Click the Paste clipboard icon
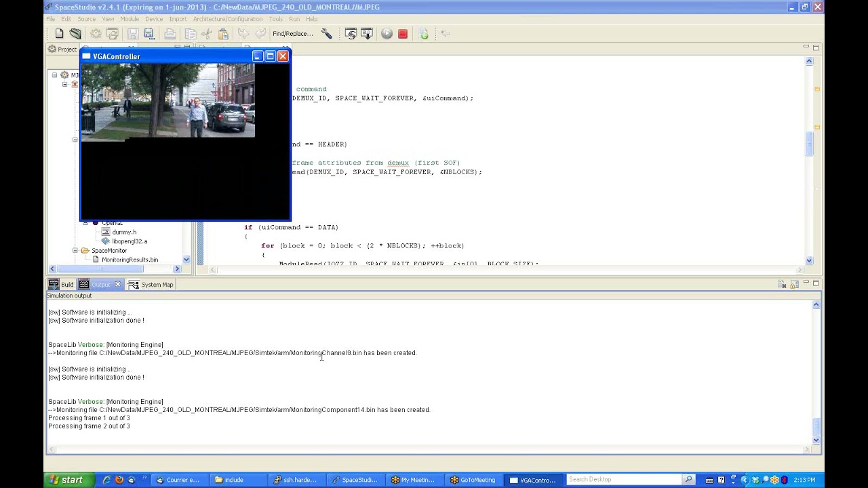The height and width of the screenshot is (488, 868). pos(223,33)
